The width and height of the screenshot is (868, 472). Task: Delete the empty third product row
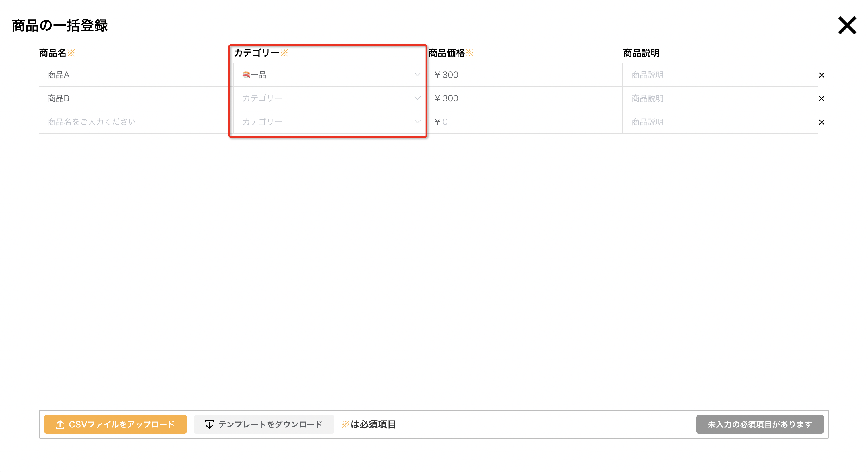(x=821, y=122)
